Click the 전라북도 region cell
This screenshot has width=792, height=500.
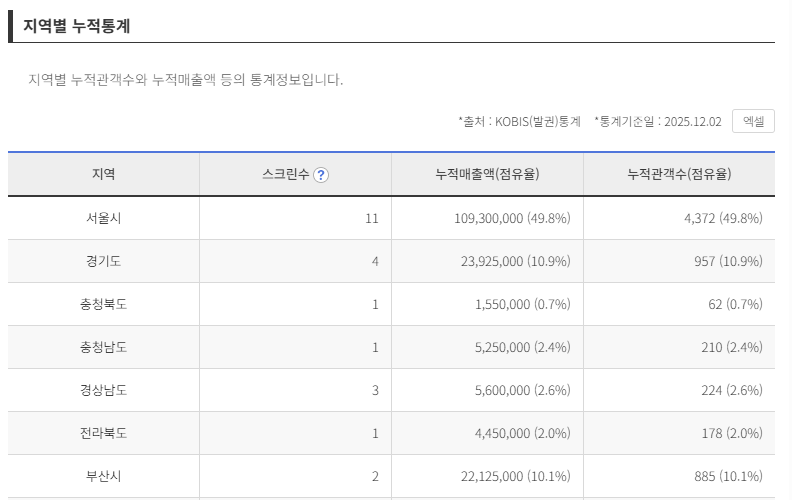[104, 433]
